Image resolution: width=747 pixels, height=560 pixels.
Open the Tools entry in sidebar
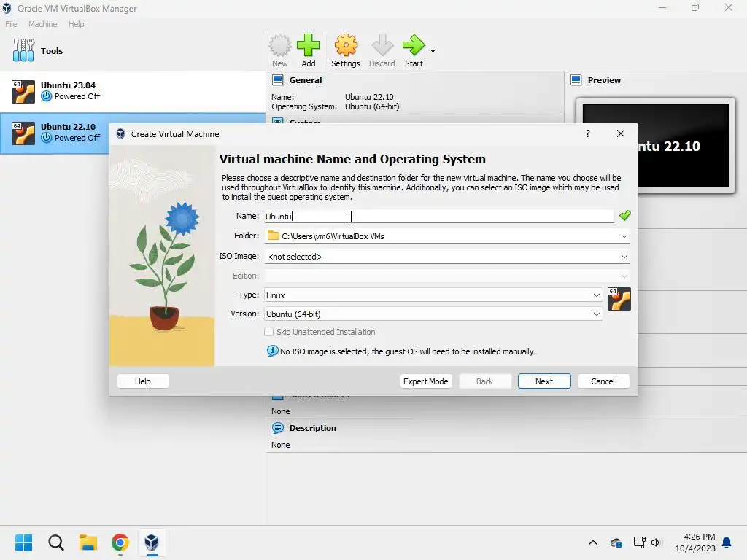pyautogui.click(x=133, y=50)
